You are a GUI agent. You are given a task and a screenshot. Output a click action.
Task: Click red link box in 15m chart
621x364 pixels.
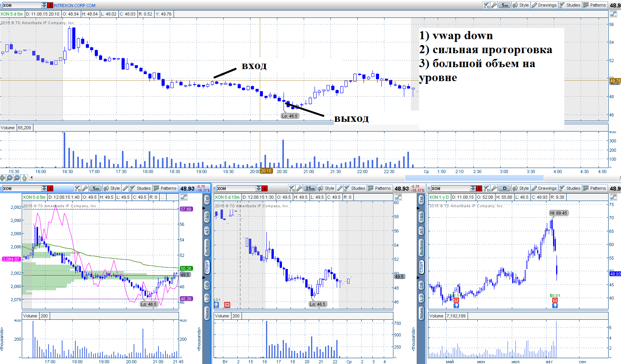click(265, 188)
